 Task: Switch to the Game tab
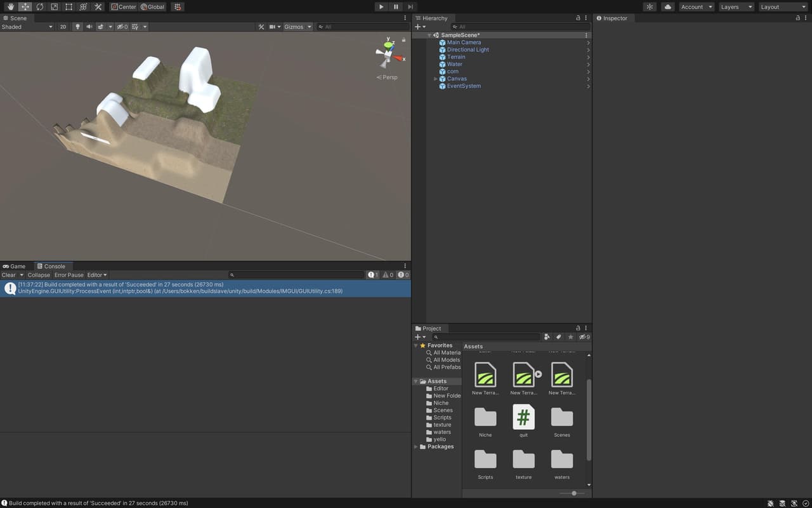tap(14, 266)
